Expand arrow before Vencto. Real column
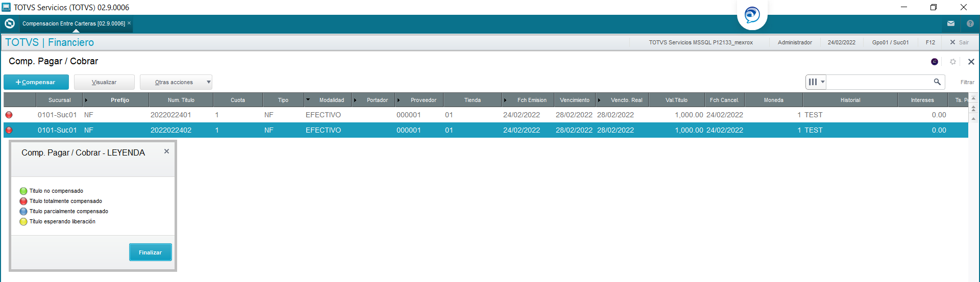This screenshot has width=980, height=282. [x=599, y=100]
